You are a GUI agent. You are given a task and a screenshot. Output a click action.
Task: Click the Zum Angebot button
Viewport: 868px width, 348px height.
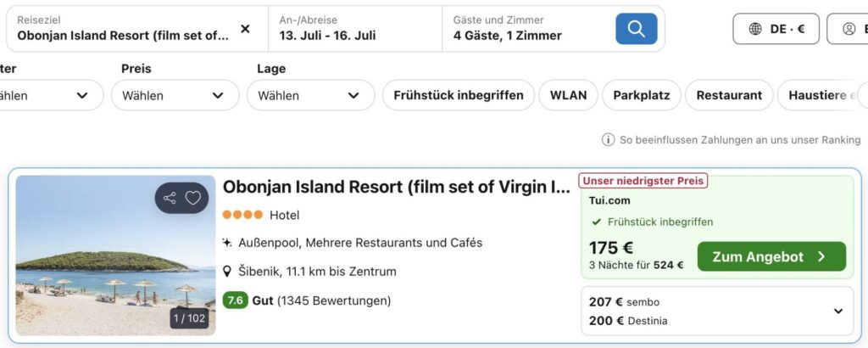[771, 256]
